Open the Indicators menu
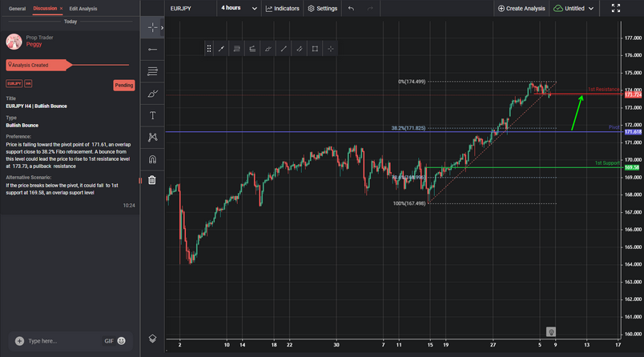Viewport: 644px width, 357px height. pyautogui.click(x=283, y=8)
